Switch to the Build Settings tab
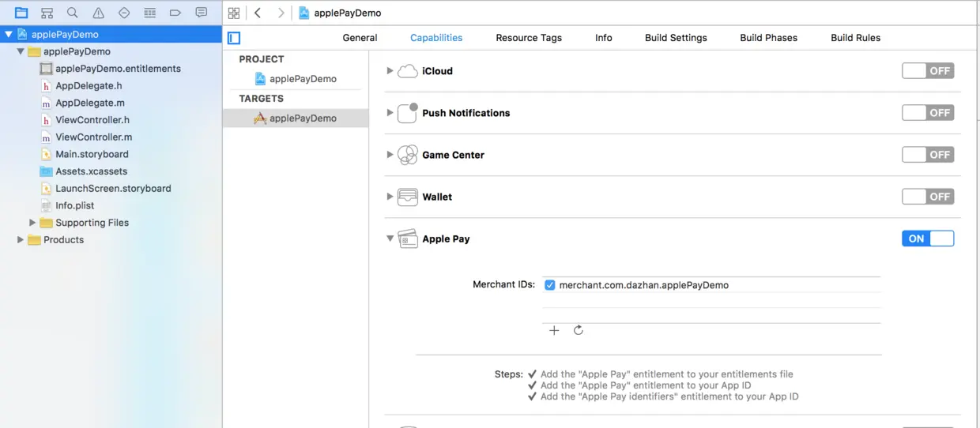 [676, 37]
